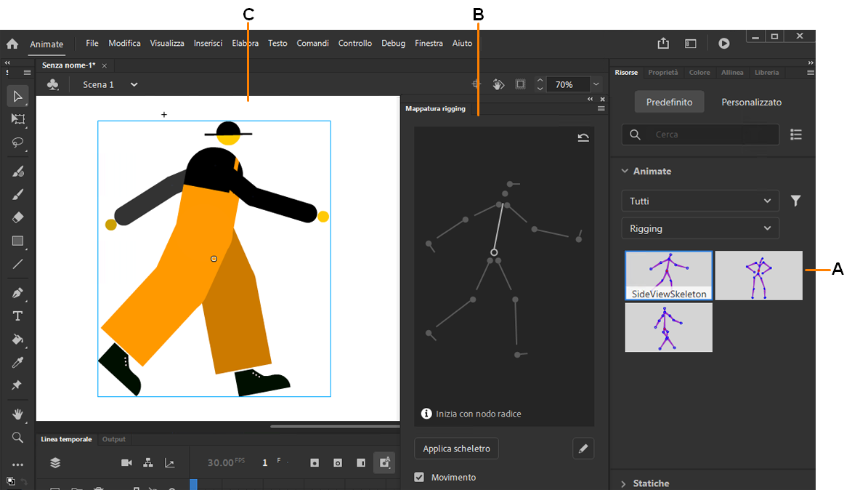Switch to the Personalizzato view
868x490 pixels.
(751, 102)
